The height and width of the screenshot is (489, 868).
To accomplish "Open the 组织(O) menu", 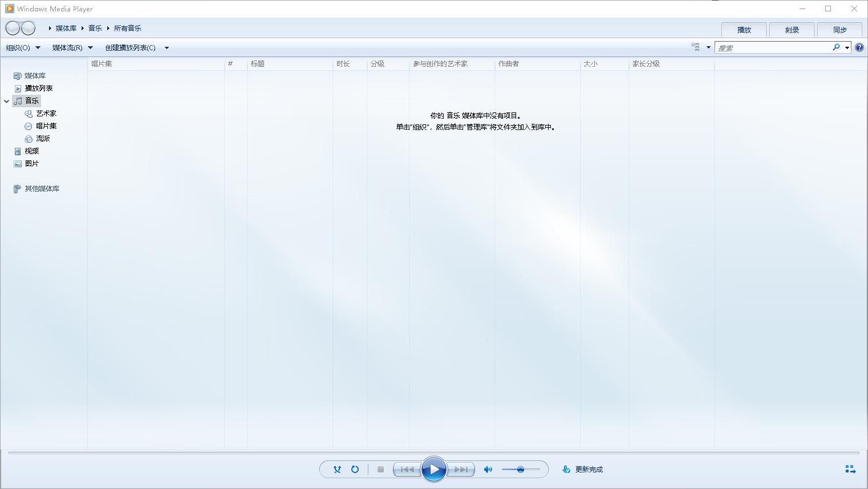I will [23, 48].
